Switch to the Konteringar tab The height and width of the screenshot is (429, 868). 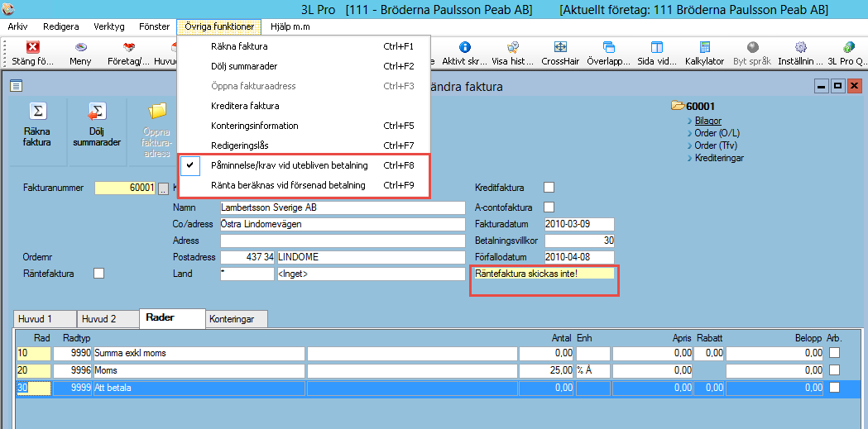tap(237, 319)
